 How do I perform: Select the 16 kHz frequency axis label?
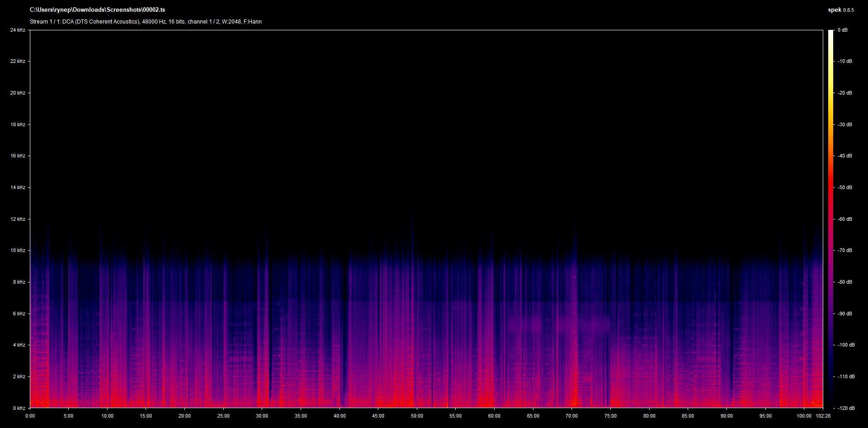[18, 156]
